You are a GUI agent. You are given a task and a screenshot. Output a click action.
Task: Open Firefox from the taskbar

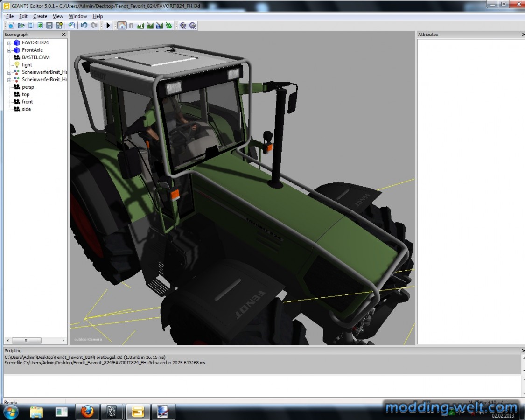(87, 412)
